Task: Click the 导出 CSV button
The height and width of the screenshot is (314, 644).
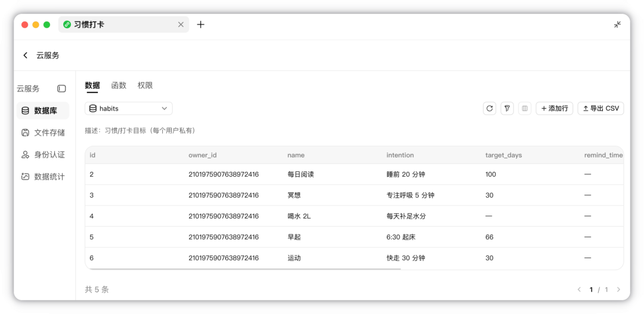Action: (x=601, y=109)
